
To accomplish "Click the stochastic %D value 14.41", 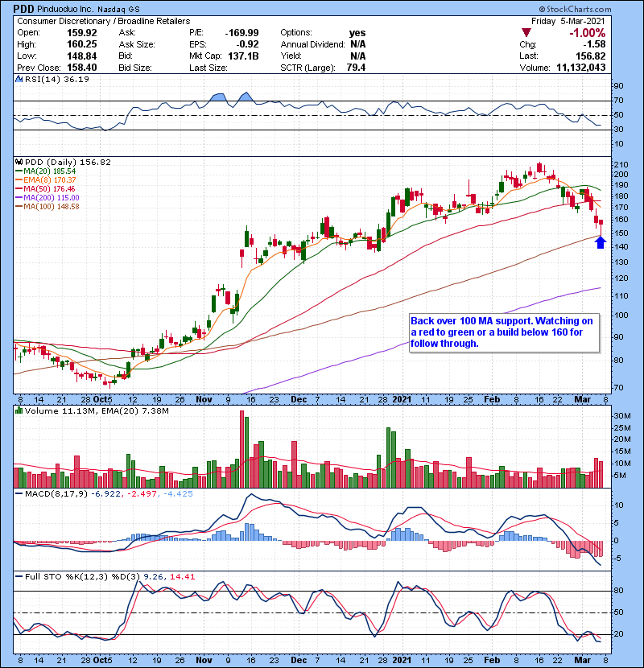I will 183,577.
